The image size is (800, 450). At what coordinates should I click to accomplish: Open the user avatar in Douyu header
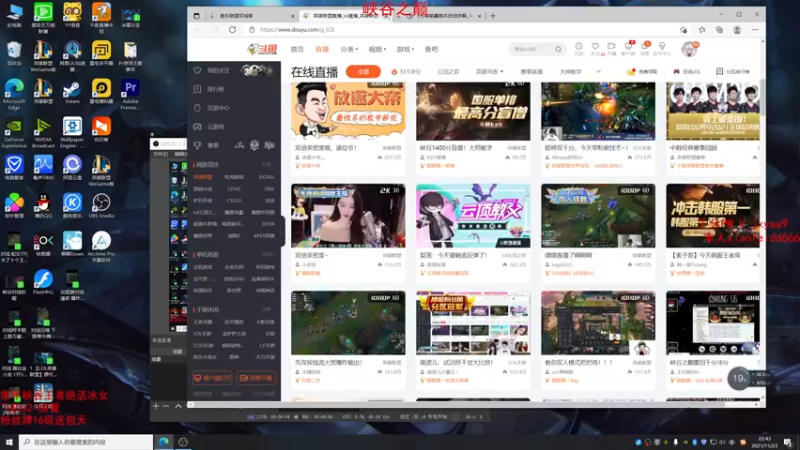pos(689,49)
